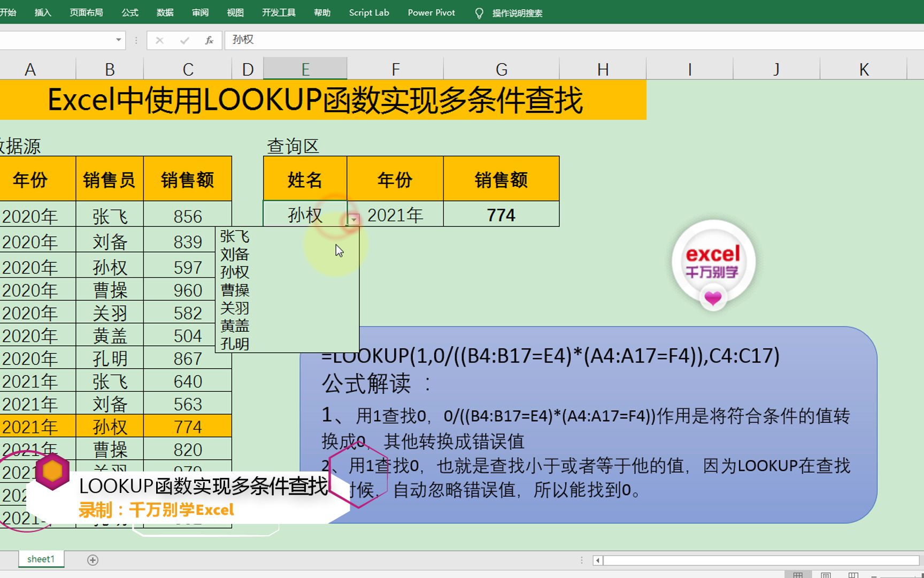
Task: Expand the three-dot separator next to Name Box
Action: (136, 40)
